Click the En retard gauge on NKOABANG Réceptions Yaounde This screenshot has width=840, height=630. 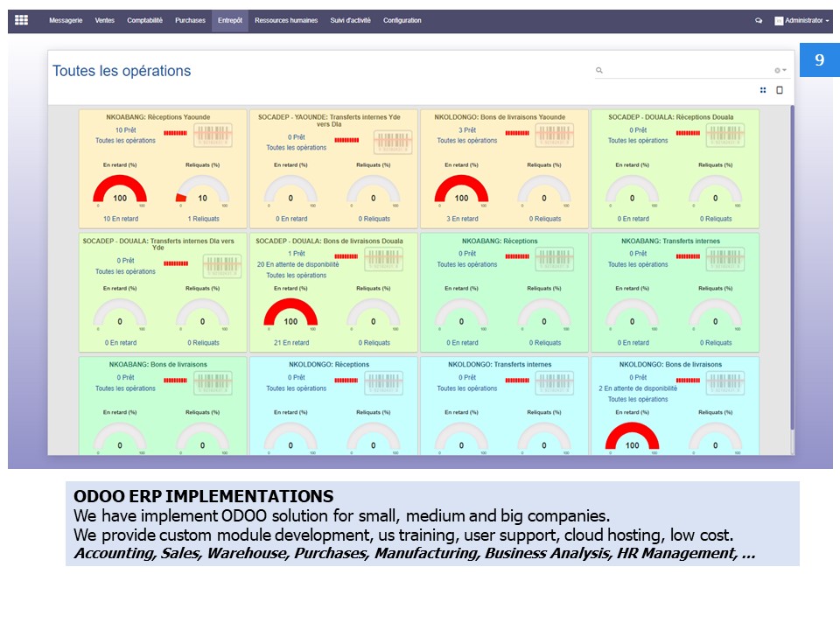pyautogui.click(x=120, y=190)
